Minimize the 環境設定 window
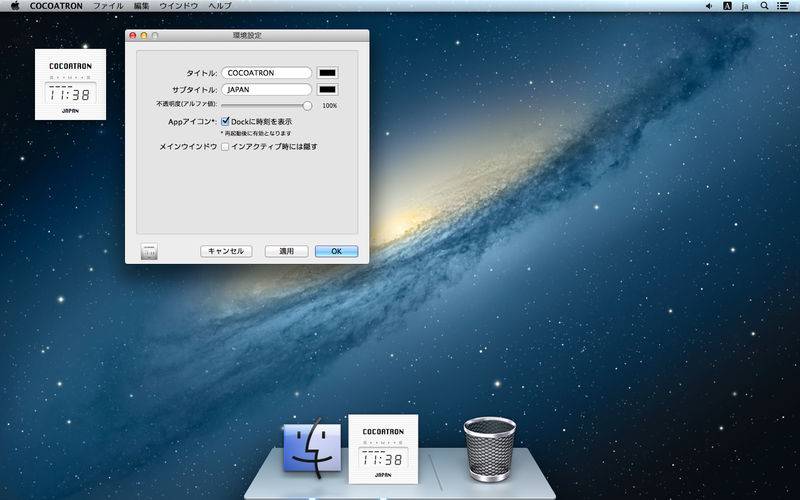Image resolution: width=800 pixels, height=500 pixels. point(144,35)
